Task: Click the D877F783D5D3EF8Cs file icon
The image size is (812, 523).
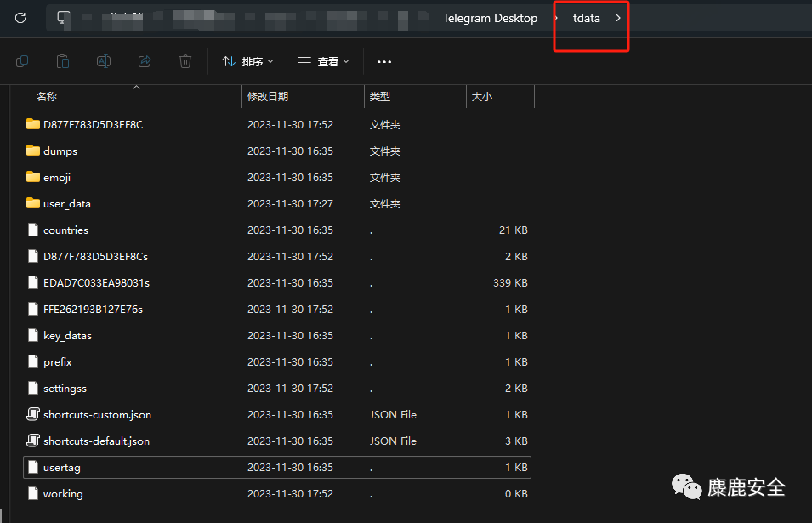Action: pyautogui.click(x=33, y=256)
